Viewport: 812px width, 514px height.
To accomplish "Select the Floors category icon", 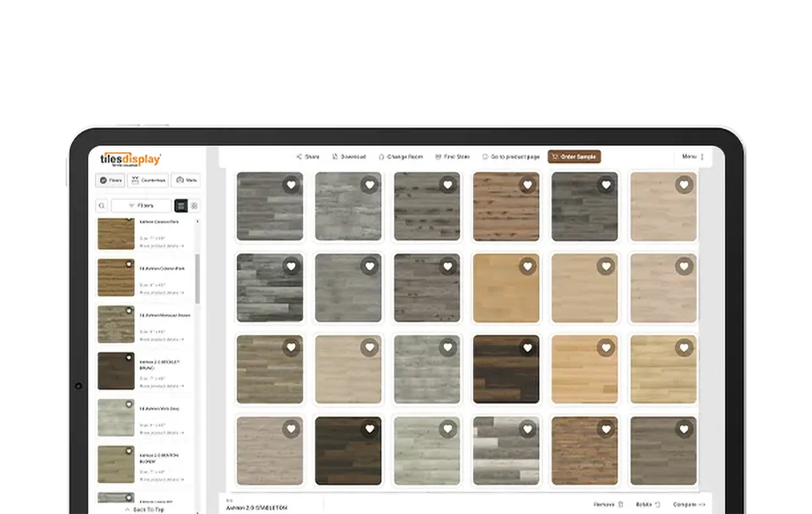I will [104, 180].
